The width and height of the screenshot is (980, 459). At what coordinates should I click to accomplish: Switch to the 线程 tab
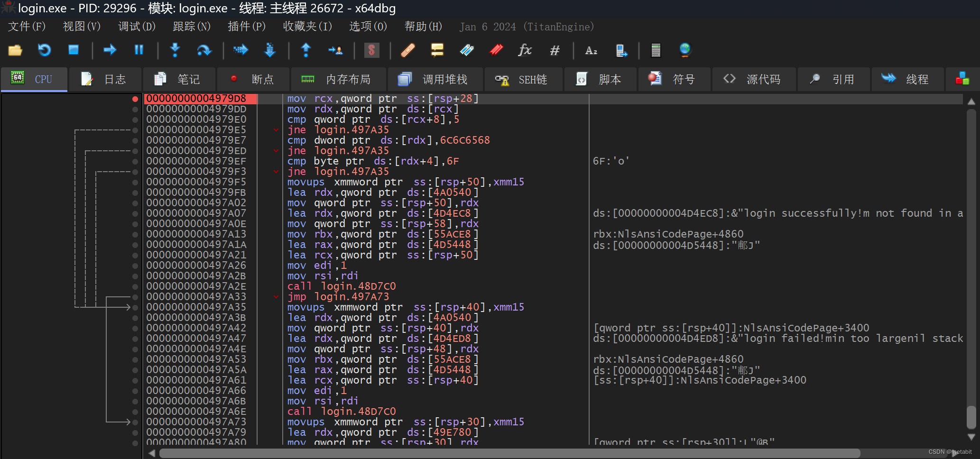(908, 79)
